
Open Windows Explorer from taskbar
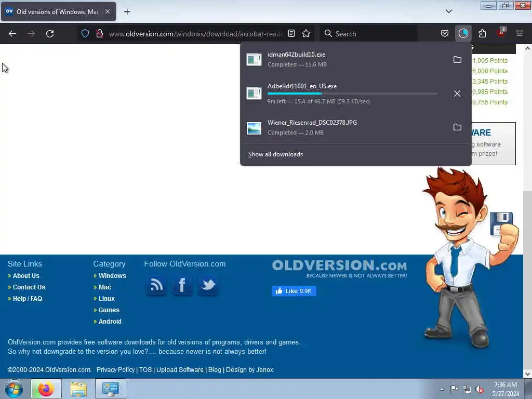tap(78, 389)
